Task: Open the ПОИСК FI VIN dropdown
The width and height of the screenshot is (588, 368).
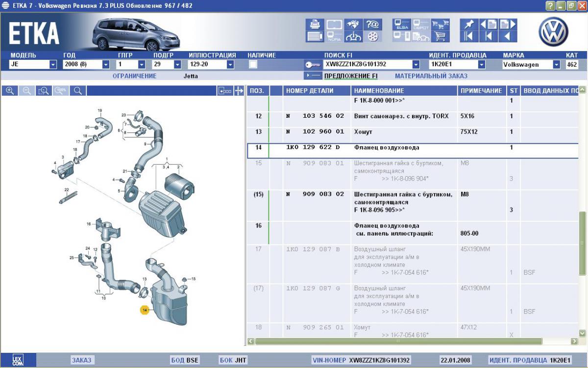Action: click(416, 64)
